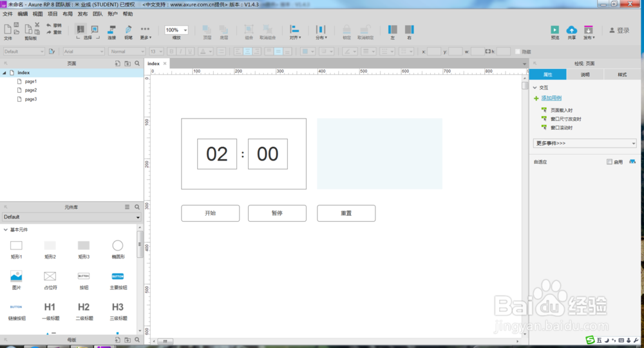Click the 添加用例 link
644x348 pixels.
[551, 98]
